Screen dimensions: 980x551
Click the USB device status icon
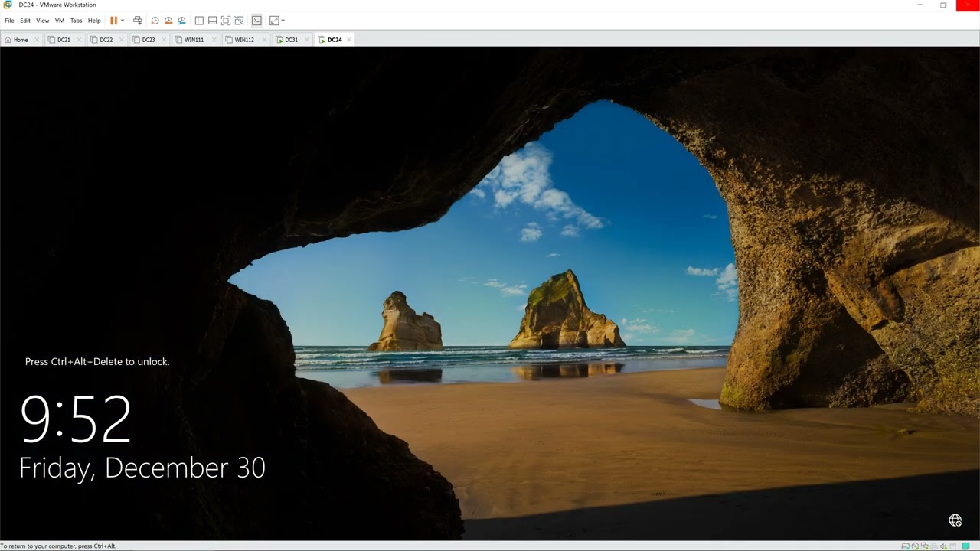[x=953, y=546]
